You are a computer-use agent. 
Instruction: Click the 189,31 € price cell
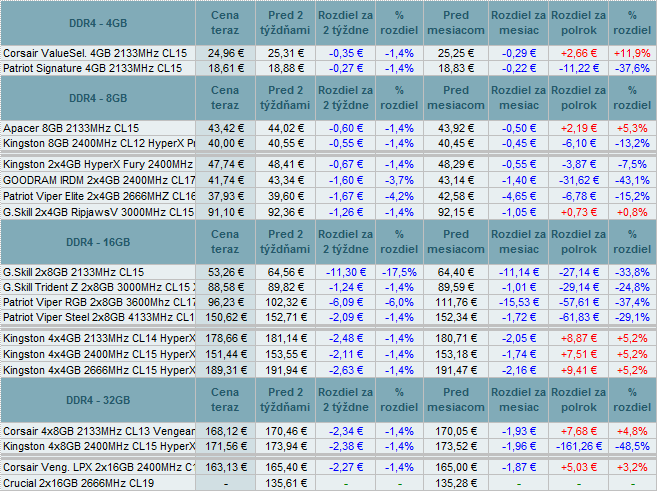click(x=225, y=370)
